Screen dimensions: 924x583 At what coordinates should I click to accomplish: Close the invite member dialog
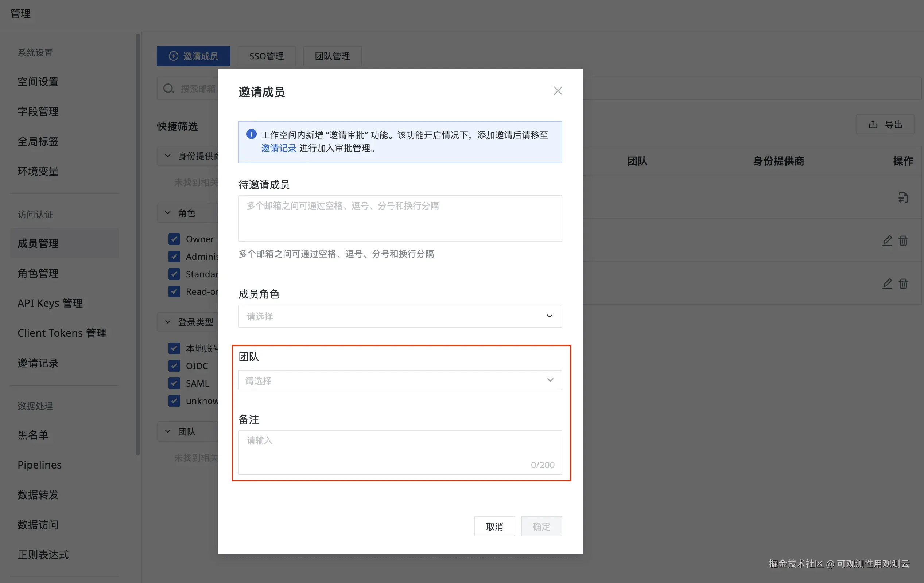(x=558, y=91)
